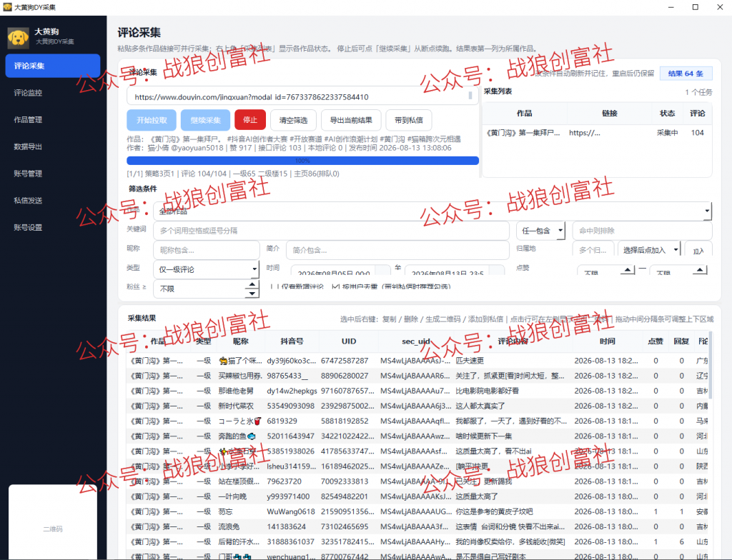The width and height of the screenshot is (732, 560).
Task: Select the row with 抖音号 WuWang0618
Action: click(x=417, y=511)
